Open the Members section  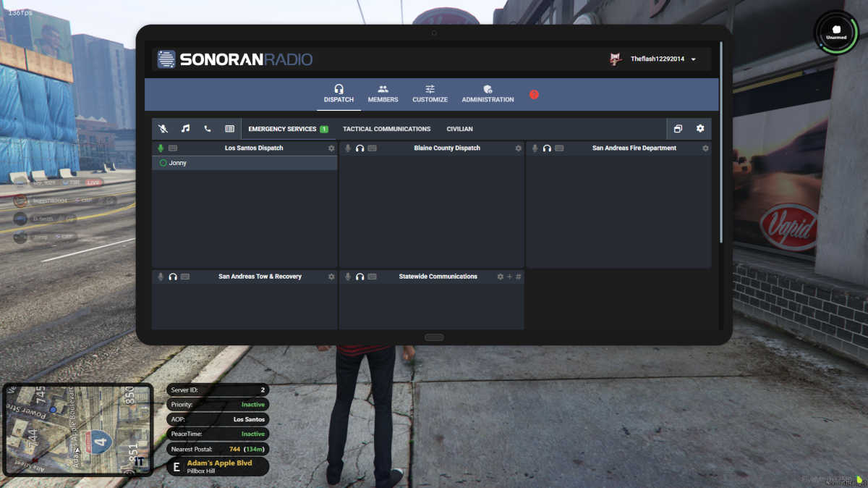click(x=383, y=94)
